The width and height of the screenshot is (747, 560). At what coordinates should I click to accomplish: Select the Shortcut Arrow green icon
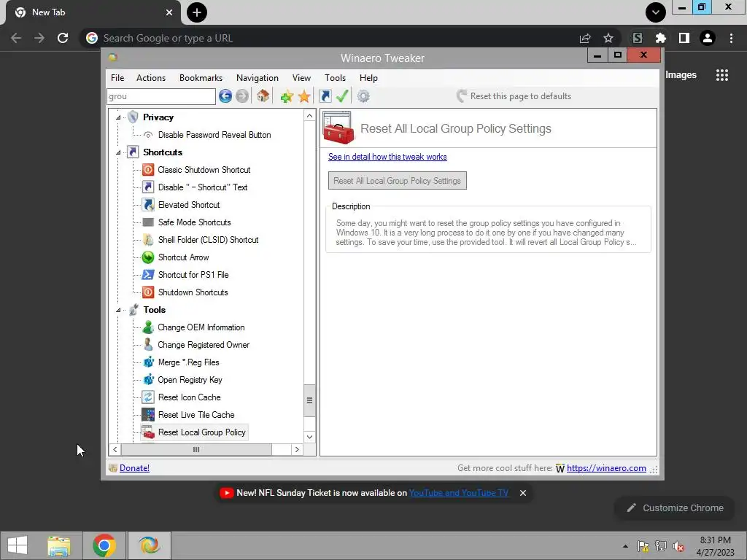(148, 257)
